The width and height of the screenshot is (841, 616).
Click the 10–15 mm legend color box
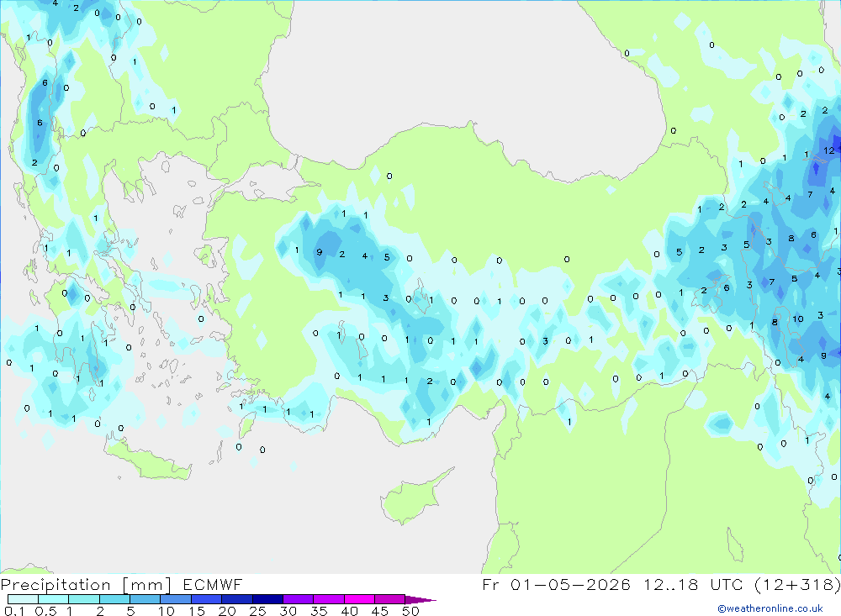176,599
